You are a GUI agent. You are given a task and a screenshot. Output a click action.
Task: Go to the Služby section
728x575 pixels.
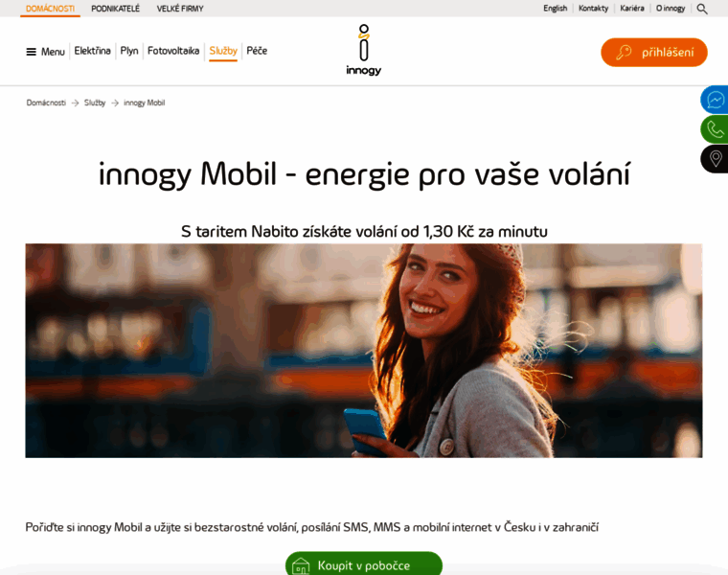223,51
